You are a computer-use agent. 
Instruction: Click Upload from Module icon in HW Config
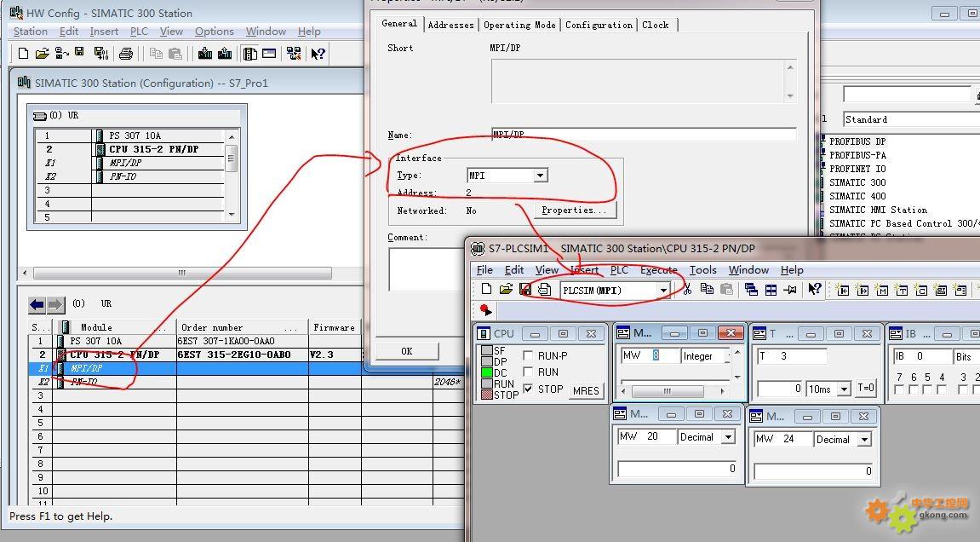point(225,54)
